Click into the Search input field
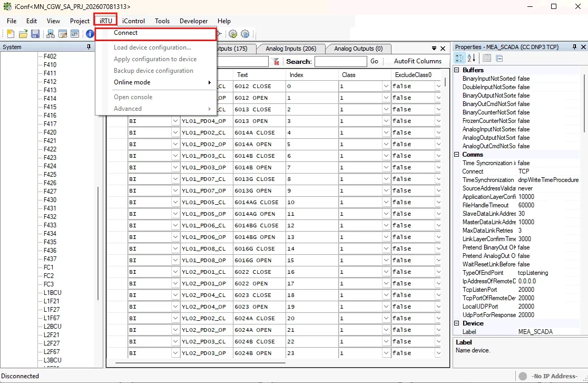This screenshot has width=588, height=383. click(x=340, y=61)
